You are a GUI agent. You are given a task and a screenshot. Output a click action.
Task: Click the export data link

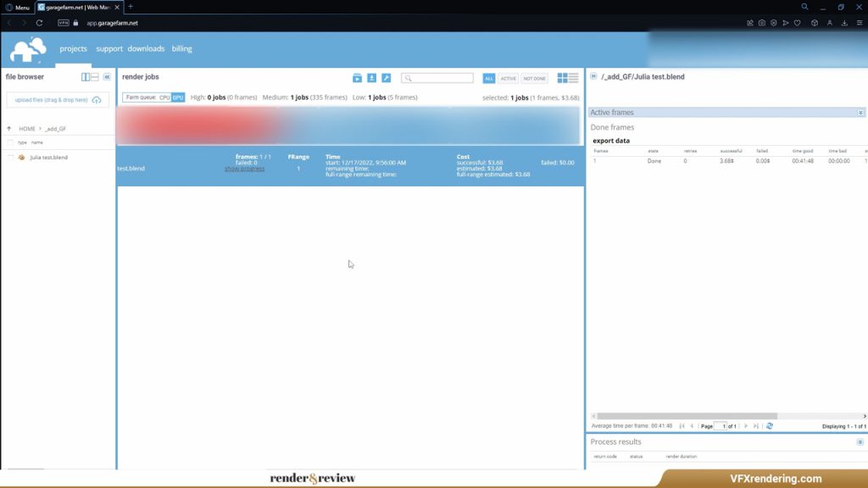611,141
